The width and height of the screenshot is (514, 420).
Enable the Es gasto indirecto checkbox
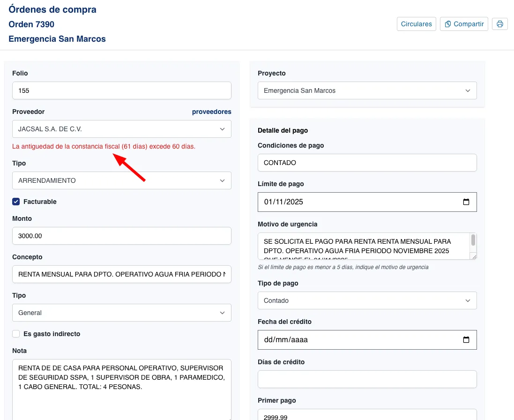(16, 334)
